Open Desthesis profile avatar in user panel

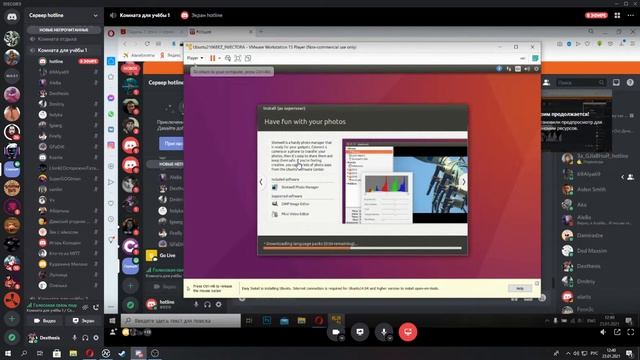tap(32, 338)
